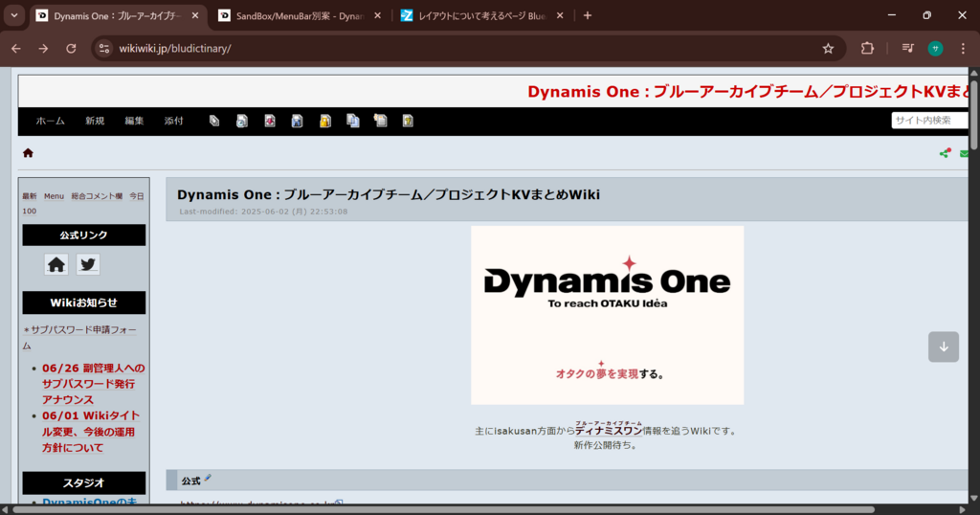Click the ディナミスワン link in the description
Screen dimensions: 980x515
(609, 431)
